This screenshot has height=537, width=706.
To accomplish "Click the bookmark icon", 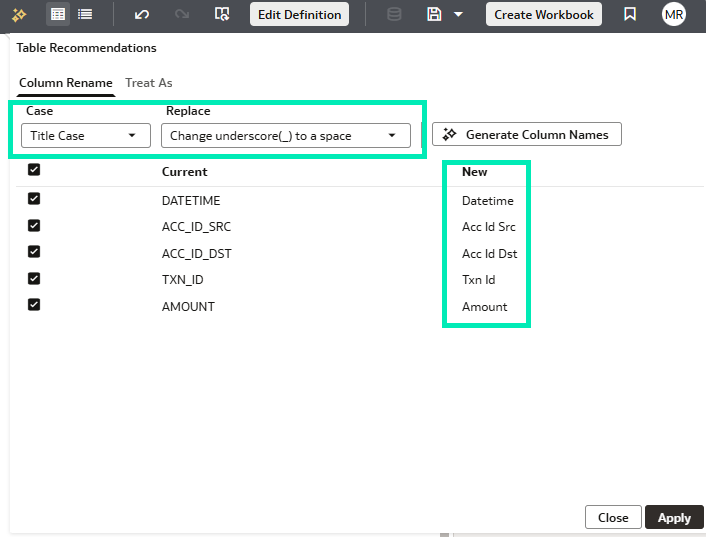I will pos(630,14).
